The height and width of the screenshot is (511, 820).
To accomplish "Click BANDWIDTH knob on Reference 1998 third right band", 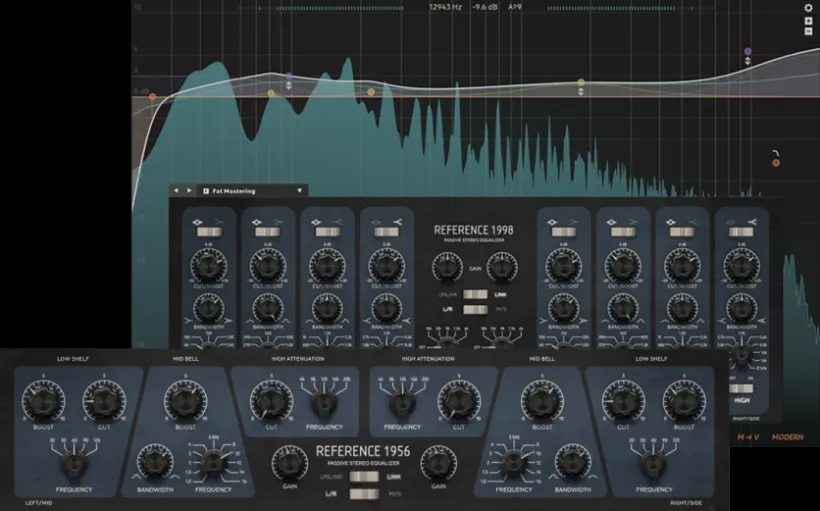I will [x=682, y=309].
